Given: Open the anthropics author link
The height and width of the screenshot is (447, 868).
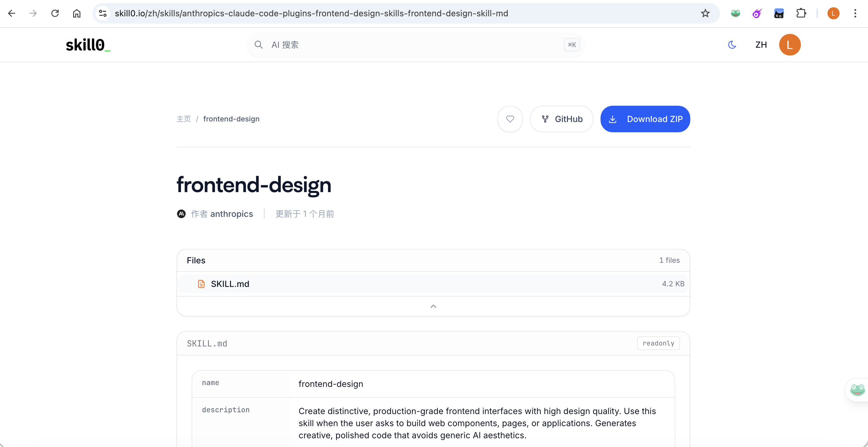Looking at the screenshot, I should (x=231, y=214).
